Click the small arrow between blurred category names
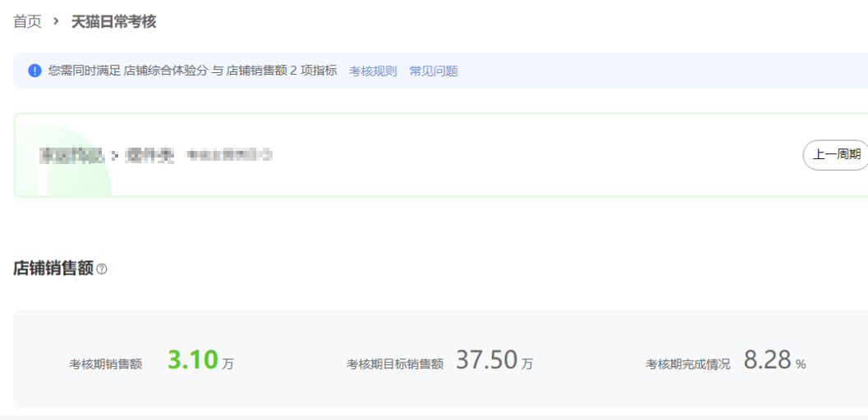The image size is (868, 420). pyautogui.click(x=115, y=156)
